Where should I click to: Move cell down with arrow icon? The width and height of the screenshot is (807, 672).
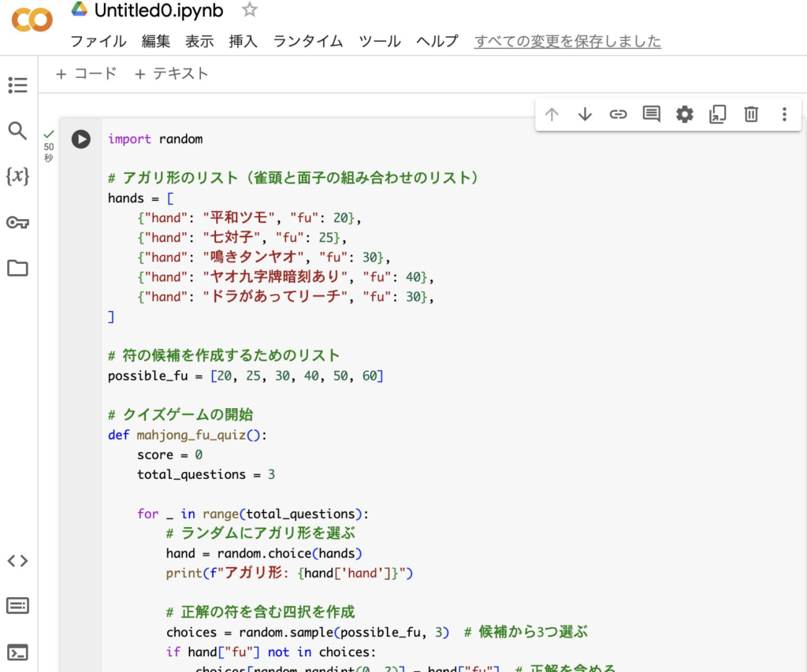(585, 114)
